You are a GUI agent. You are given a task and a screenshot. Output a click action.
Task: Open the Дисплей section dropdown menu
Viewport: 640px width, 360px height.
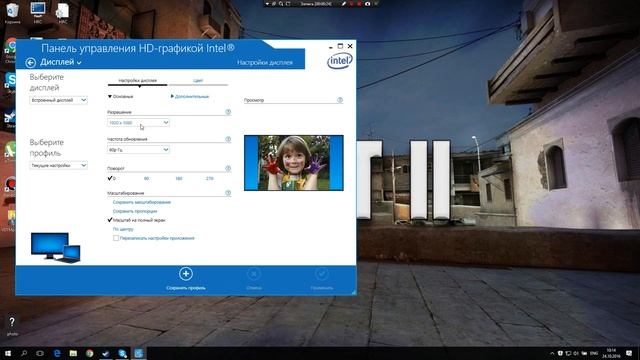click(x=60, y=62)
